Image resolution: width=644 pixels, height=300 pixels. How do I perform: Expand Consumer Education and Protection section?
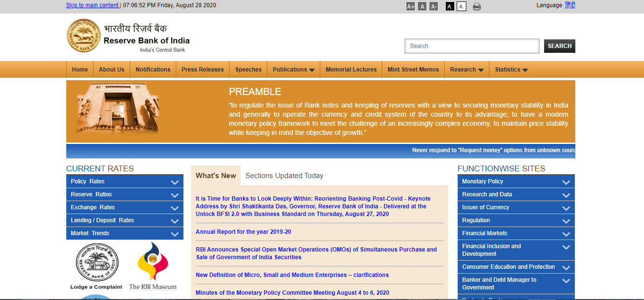pyautogui.click(x=516, y=267)
